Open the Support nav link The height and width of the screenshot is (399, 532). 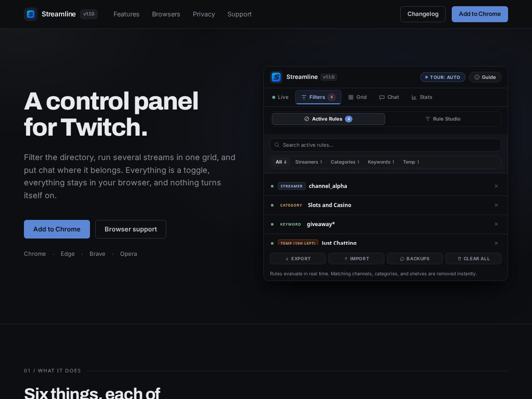click(x=239, y=14)
